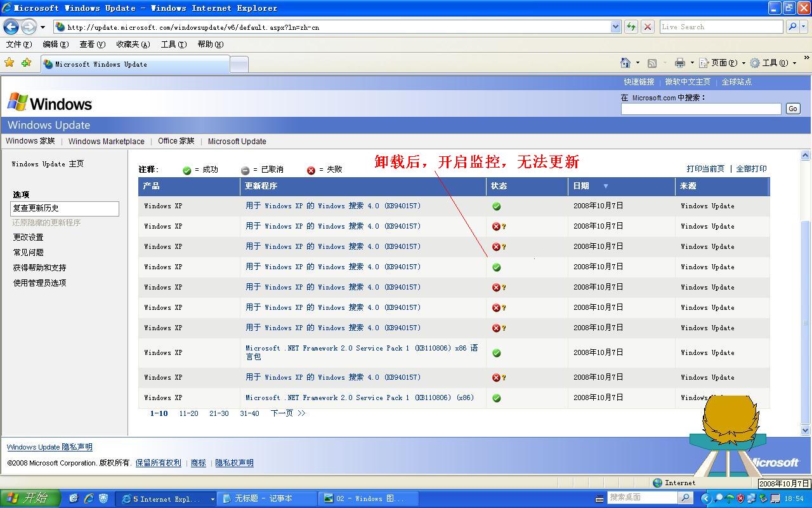Click the Windows logo on the page header
This screenshot has height=508, width=812.
coord(49,103)
